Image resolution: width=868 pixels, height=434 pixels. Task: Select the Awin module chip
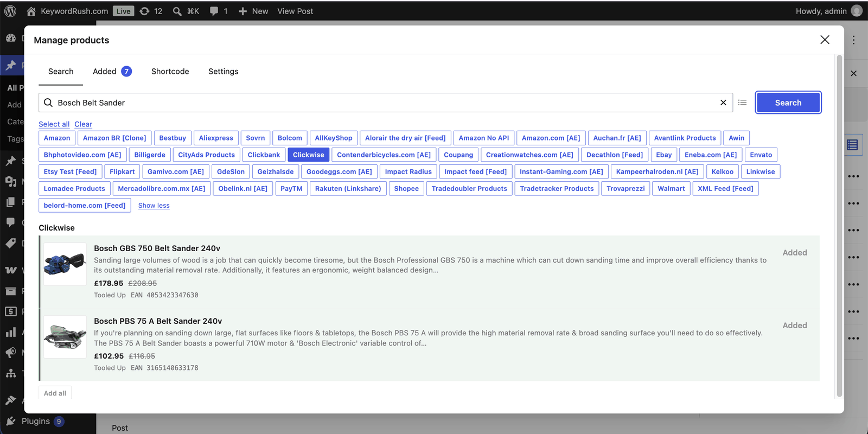pyautogui.click(x=737, y=138)
